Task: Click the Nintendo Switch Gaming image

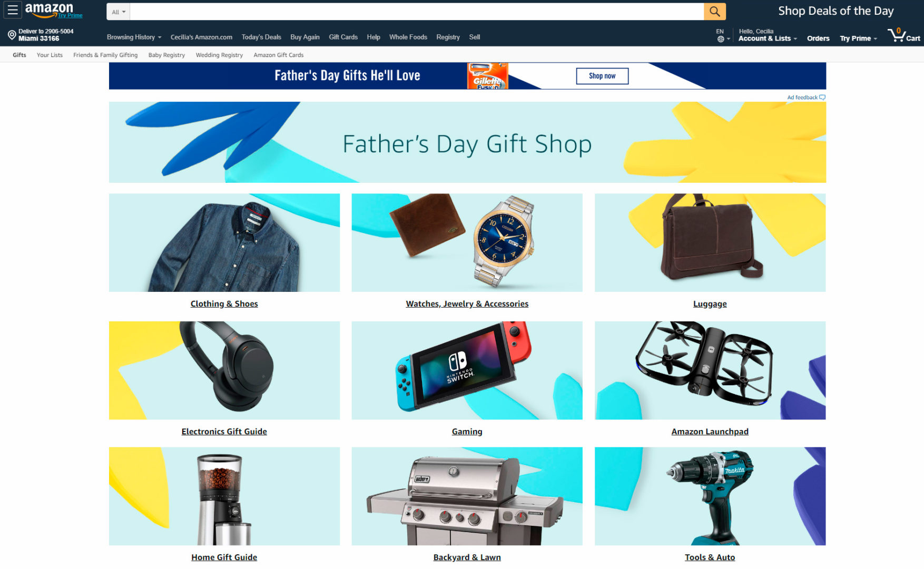Action: point(467,370)
